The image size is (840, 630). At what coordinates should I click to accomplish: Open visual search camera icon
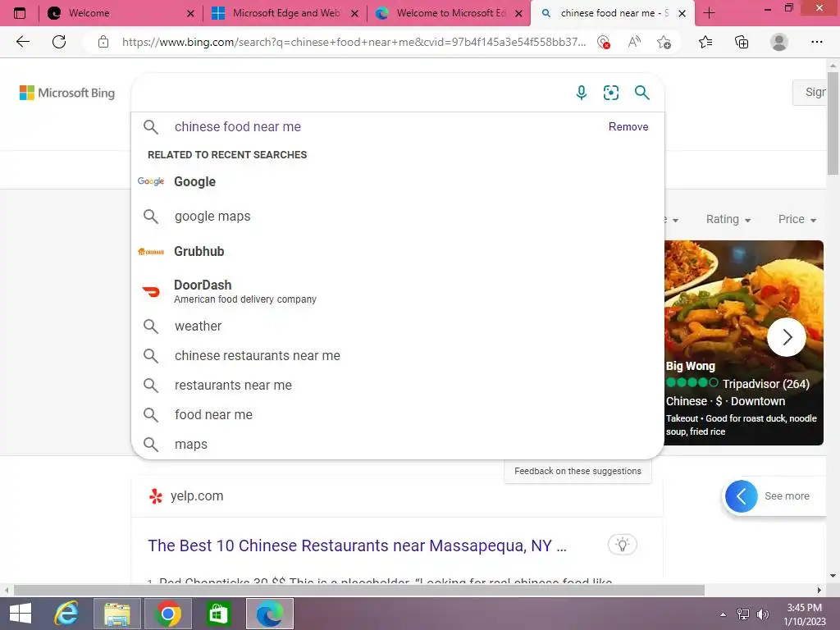click(x=610, y=93)
